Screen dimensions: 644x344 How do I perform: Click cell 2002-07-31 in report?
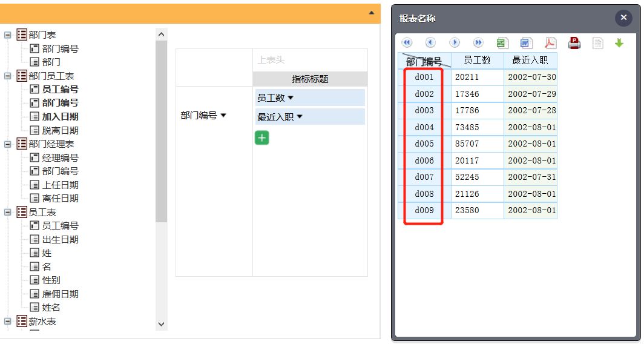pos(530,177)
